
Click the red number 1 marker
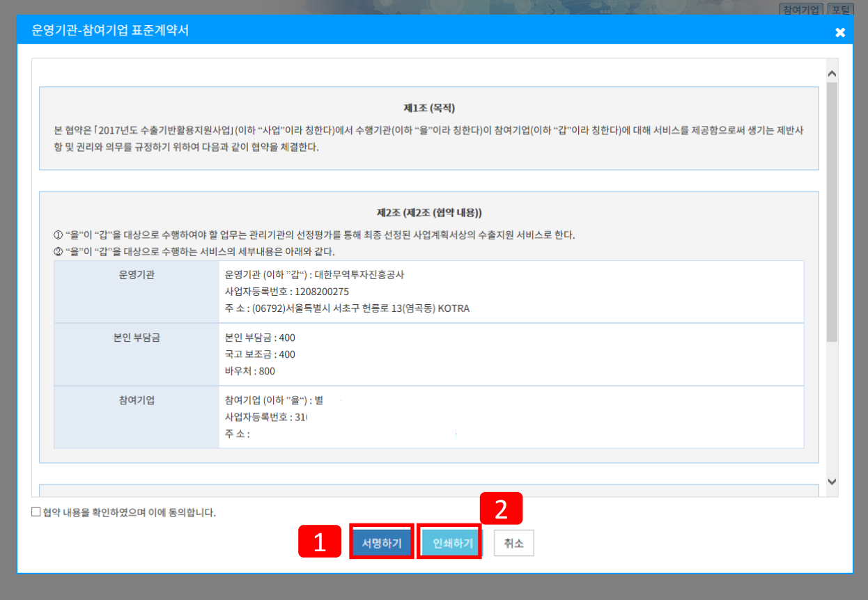point(320,541)
